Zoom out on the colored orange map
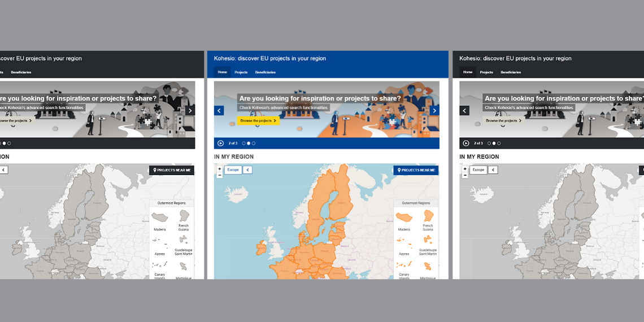 [220, 176]
